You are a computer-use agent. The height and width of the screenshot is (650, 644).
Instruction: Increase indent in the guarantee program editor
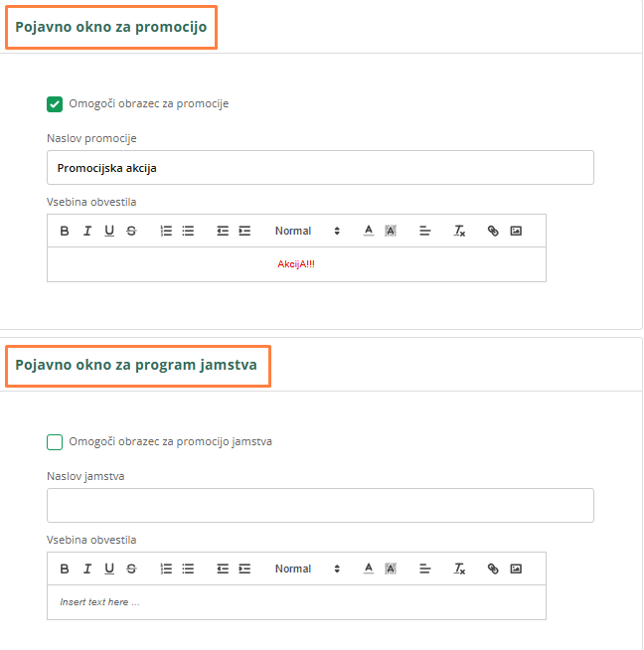(244, 569)
